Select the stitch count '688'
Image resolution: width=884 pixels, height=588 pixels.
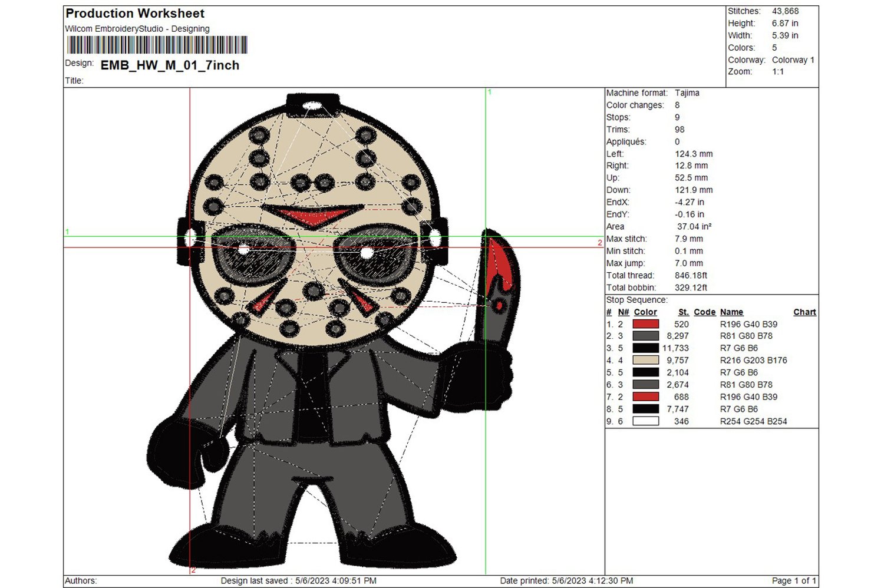point(681,397)
